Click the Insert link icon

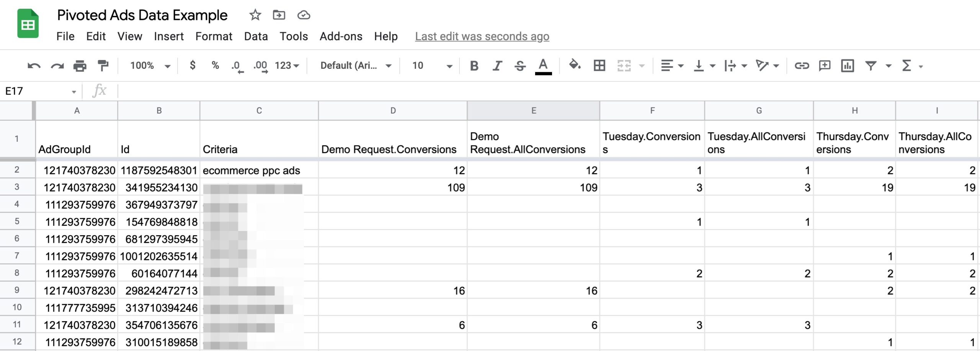[802, 66]
